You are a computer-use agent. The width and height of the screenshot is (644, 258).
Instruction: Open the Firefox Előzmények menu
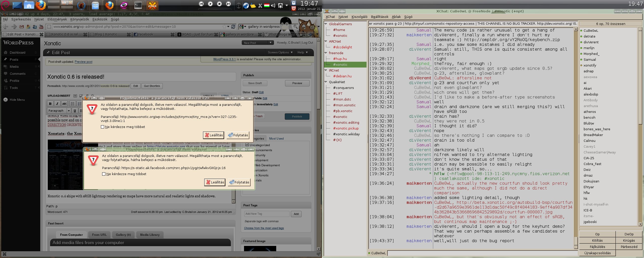click(57, 19)
